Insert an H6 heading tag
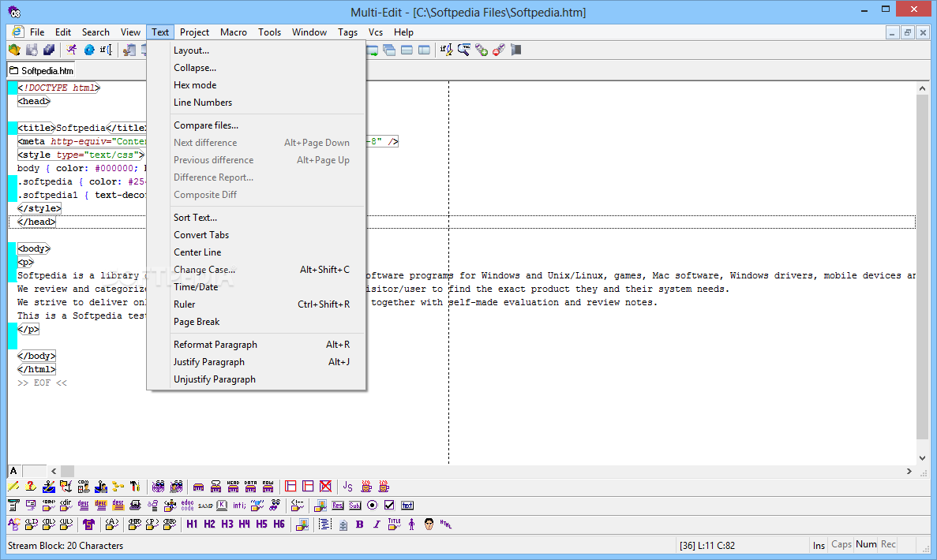The width and height of the screenshot is (937, 560). [279, 525]
